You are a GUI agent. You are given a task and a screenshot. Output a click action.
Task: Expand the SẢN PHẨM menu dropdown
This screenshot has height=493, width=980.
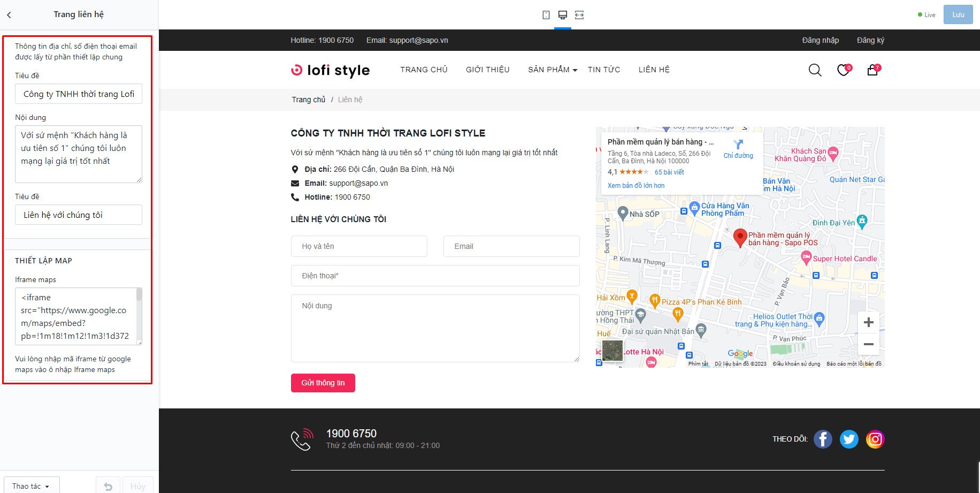(553, 70)
